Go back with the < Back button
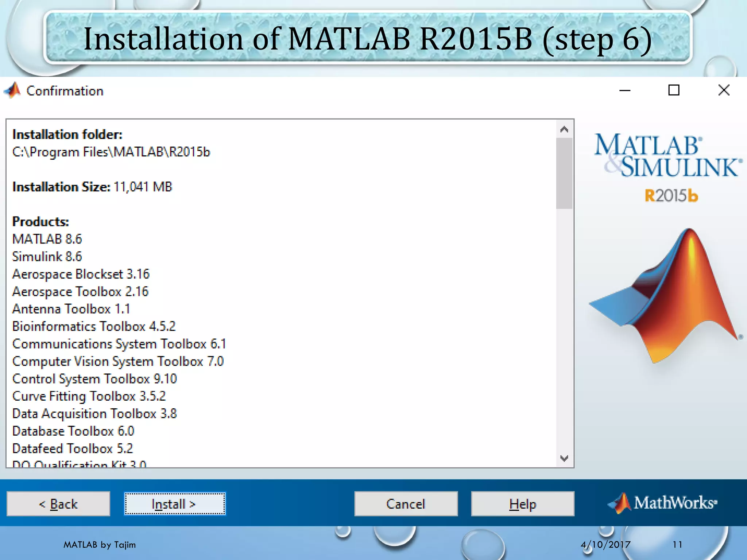This screenshot has width=747, height=560. point(58,503)
